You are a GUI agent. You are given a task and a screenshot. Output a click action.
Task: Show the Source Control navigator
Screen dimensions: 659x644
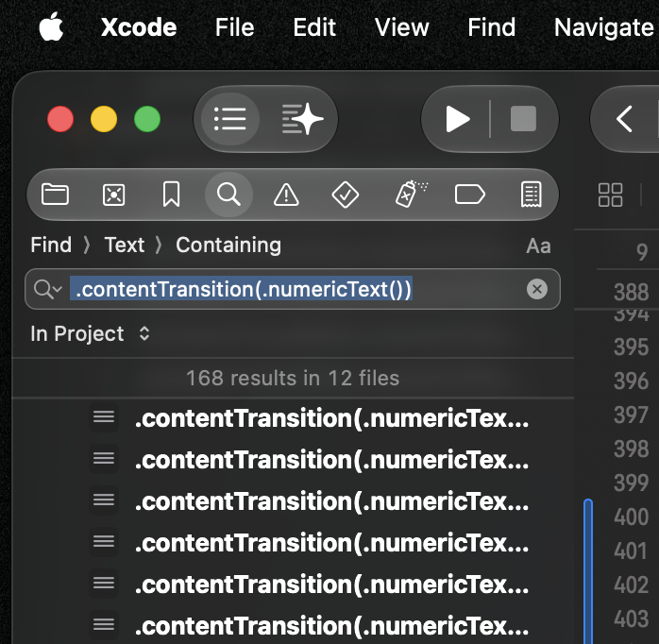pyautogui.click(x=113, y=195)
